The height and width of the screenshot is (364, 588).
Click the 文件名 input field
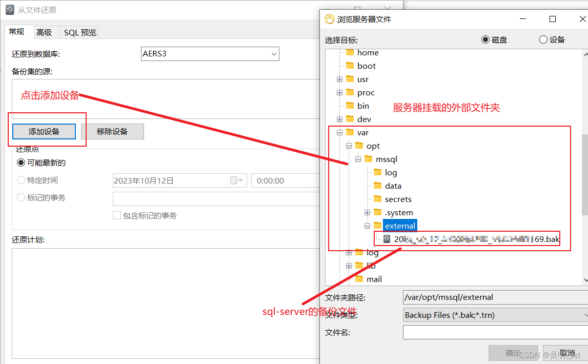495,332
